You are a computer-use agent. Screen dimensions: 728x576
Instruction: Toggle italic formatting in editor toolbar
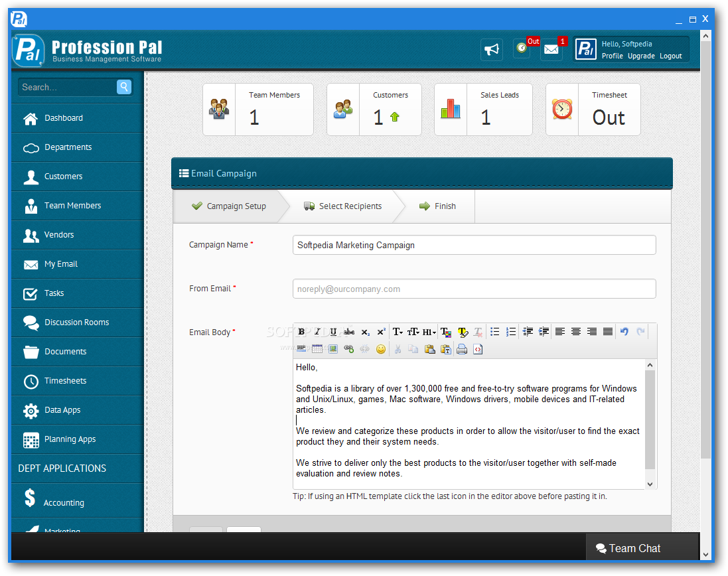[317, 332]
